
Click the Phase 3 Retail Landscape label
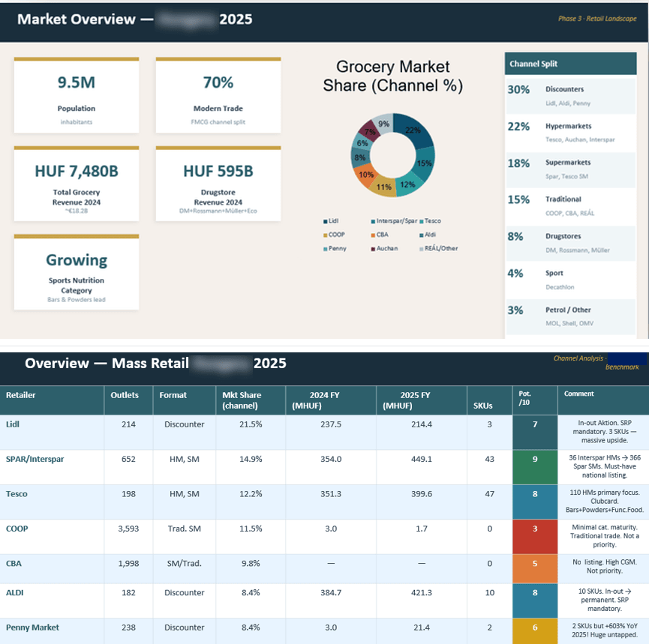tap(597, 19)
